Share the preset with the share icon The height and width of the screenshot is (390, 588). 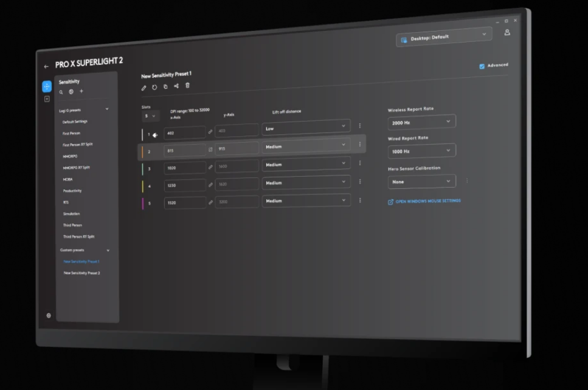pos(176,86)
